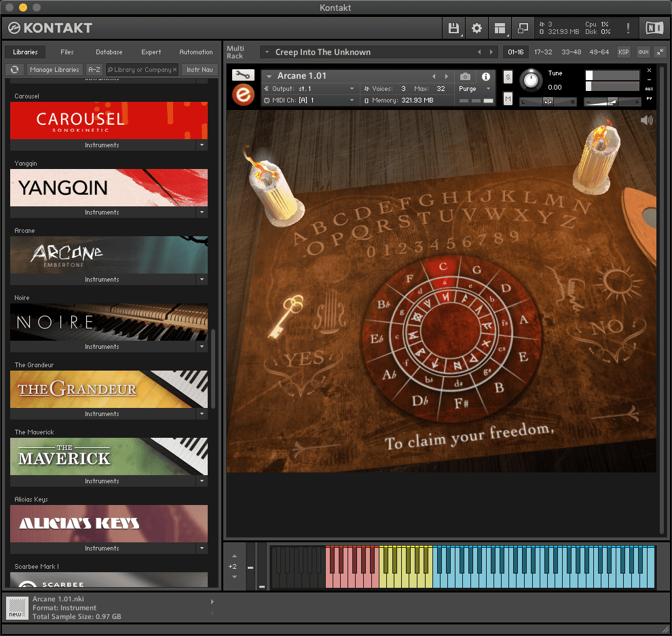The height and width of the screenshot is (636, 672).
Task: Click the pan L-R slider
Action: click(x=548, y=102)
